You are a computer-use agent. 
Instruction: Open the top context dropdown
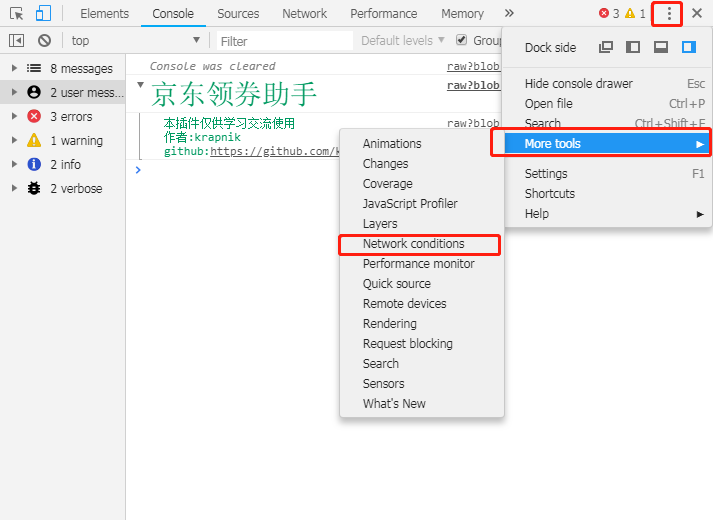(x=136, y=41)
